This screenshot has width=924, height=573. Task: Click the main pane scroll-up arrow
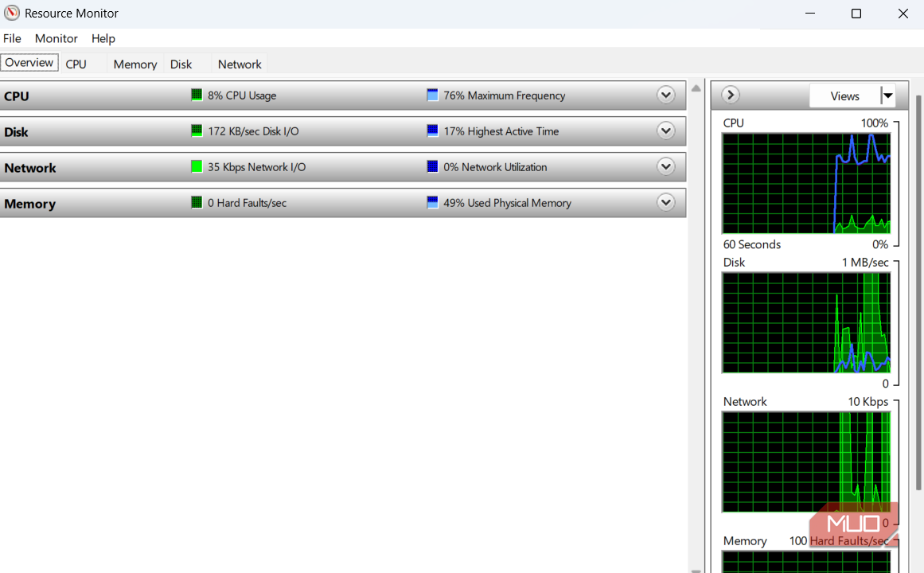[x=696, y=88]
